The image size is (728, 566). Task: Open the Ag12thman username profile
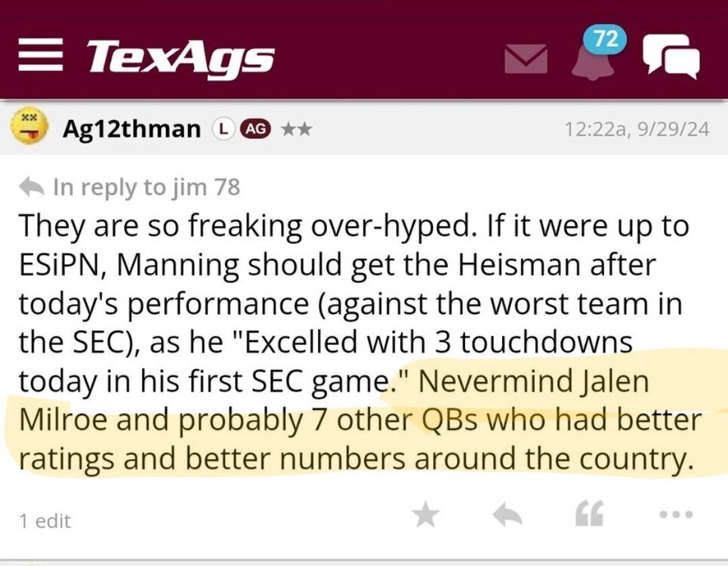131,129
